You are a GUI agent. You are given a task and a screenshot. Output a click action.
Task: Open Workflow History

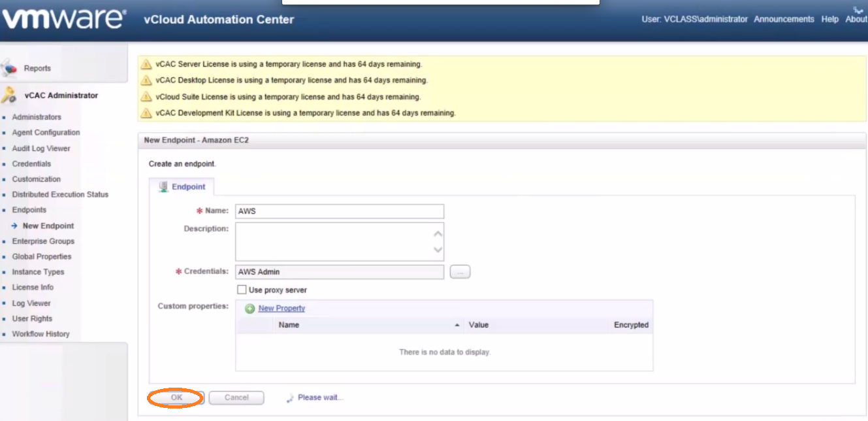tap(40, 334)
